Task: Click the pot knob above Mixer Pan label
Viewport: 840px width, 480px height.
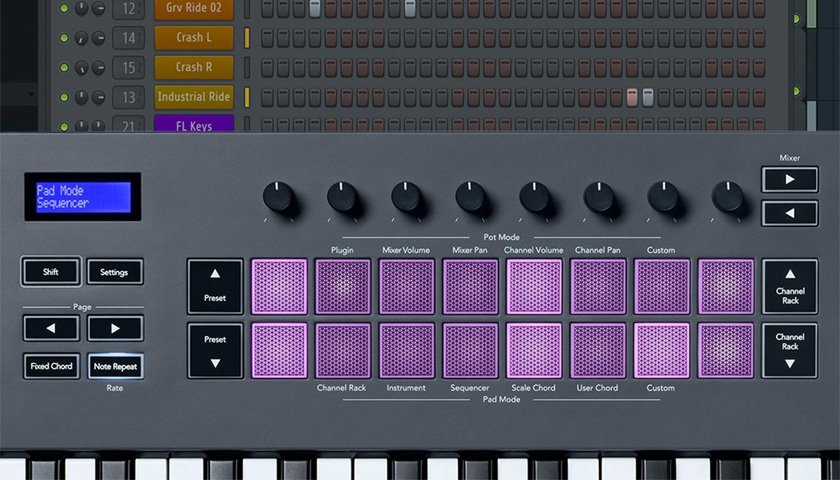Action: [x=470, y=197]
